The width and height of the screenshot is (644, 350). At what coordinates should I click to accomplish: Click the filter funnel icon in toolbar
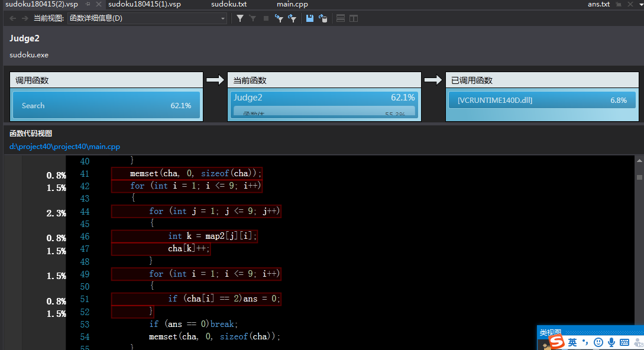click(240, 18)
